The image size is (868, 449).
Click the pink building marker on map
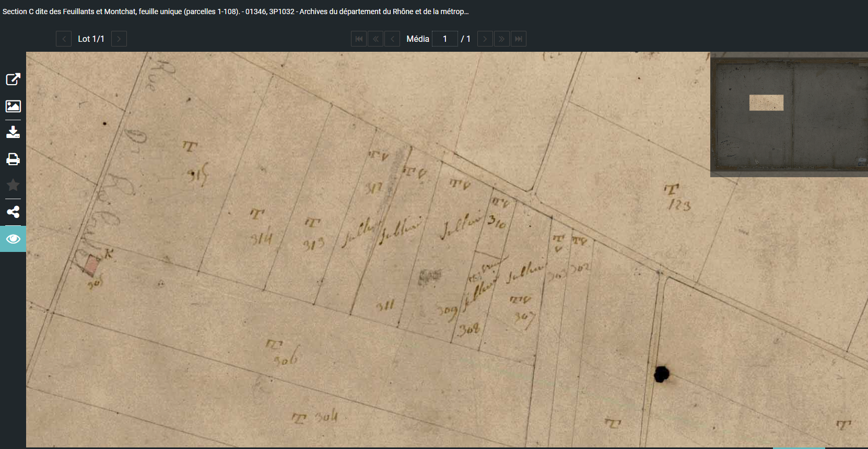click(x=92, y=265)
